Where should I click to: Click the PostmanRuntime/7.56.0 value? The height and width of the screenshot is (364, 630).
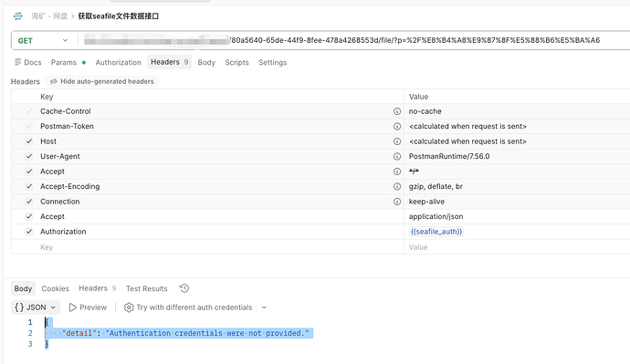[449, 156]
